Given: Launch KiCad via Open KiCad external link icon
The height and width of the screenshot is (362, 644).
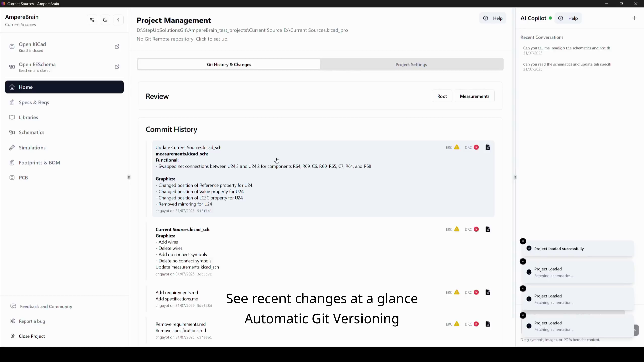Looking at the screenshot, I should click(117, 47).
